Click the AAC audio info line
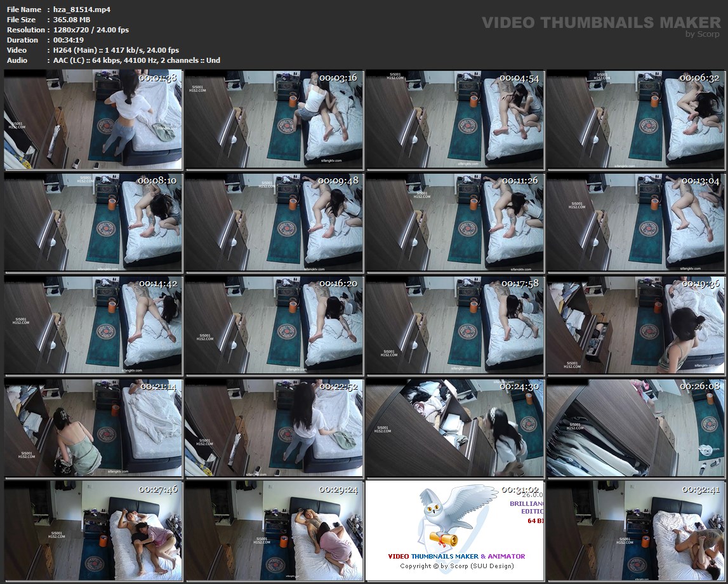 (x=133, y=60)
